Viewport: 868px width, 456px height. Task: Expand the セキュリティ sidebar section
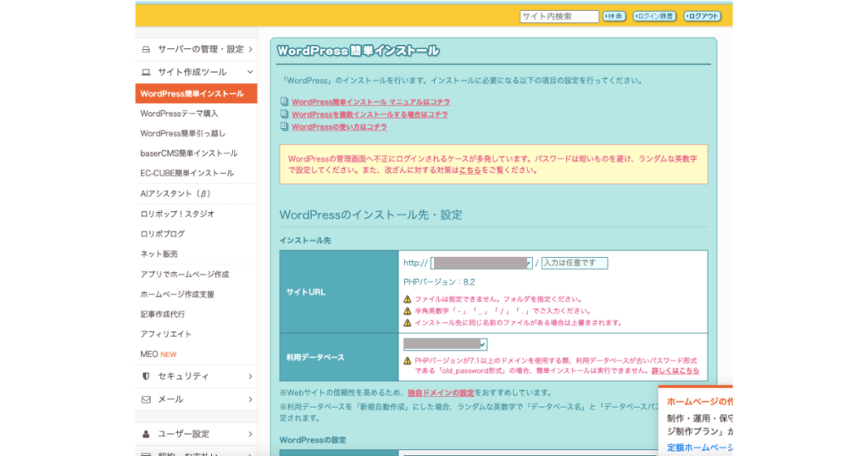pyautogui.click(x=251, y=376)
